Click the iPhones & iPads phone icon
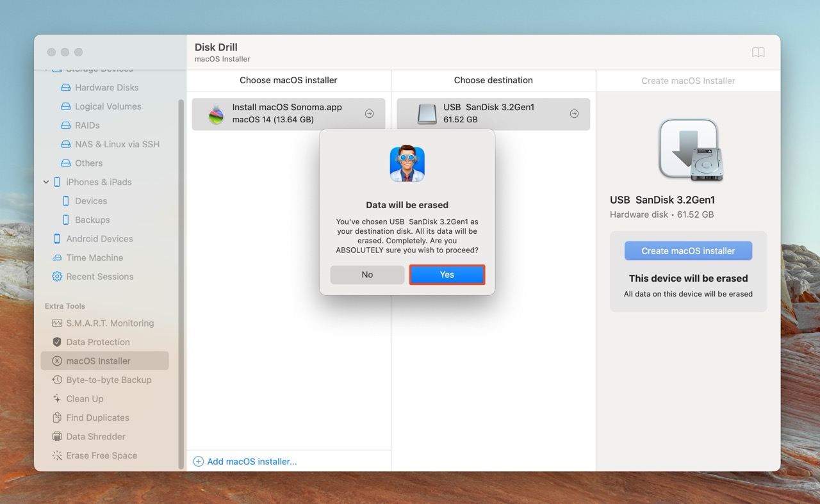This screenshot has height=504, width=820. tap(57, 182)
